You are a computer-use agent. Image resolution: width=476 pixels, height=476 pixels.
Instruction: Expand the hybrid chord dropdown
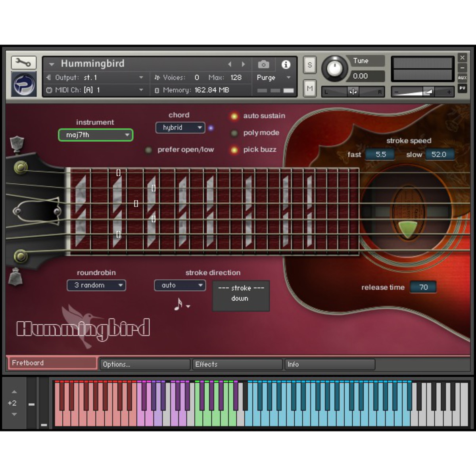pos(180,128)
